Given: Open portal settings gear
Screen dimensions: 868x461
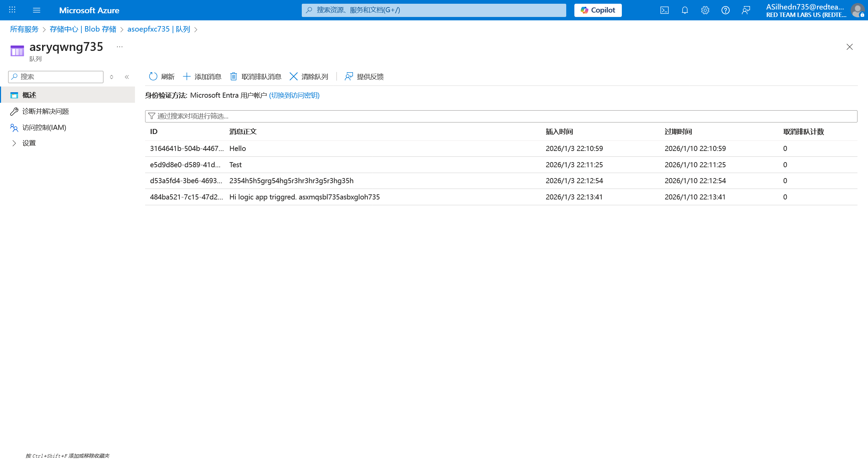Looking at the screenshot, I should 705,10.
